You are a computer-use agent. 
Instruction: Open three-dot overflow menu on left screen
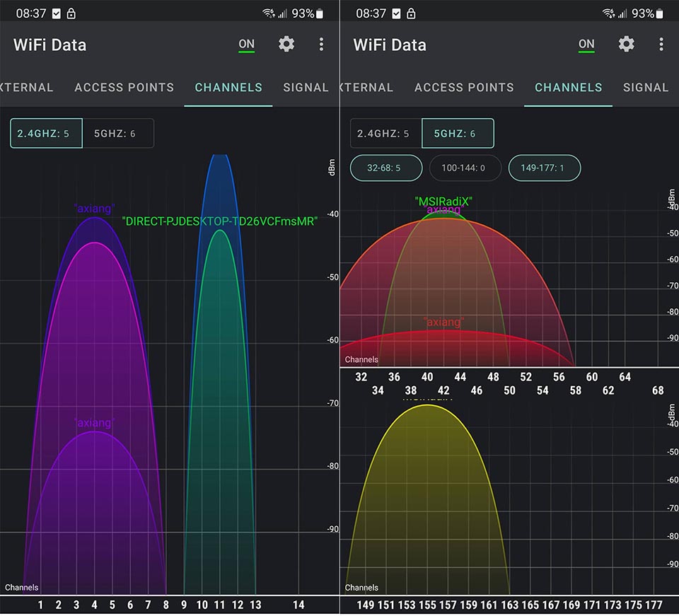(321, 44)
